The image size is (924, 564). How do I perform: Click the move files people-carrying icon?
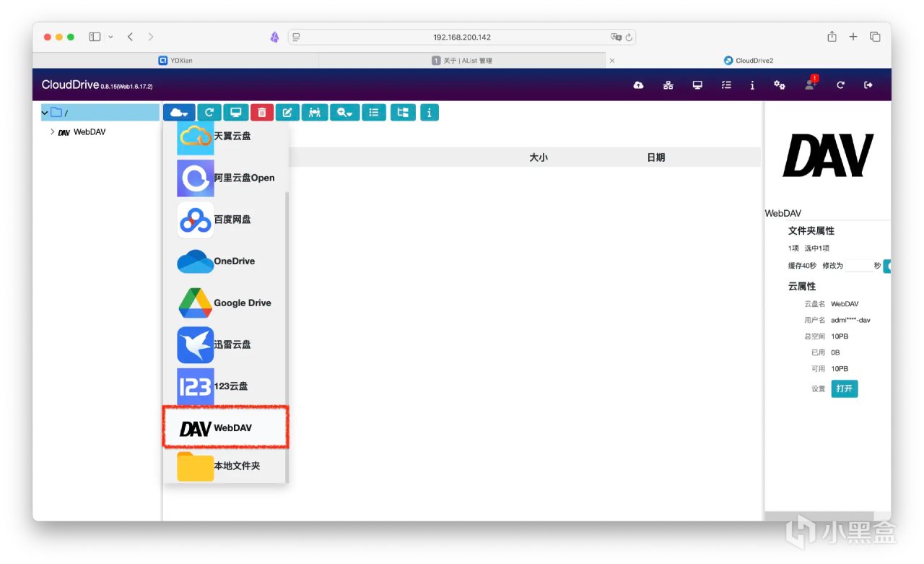pos(315,112)
